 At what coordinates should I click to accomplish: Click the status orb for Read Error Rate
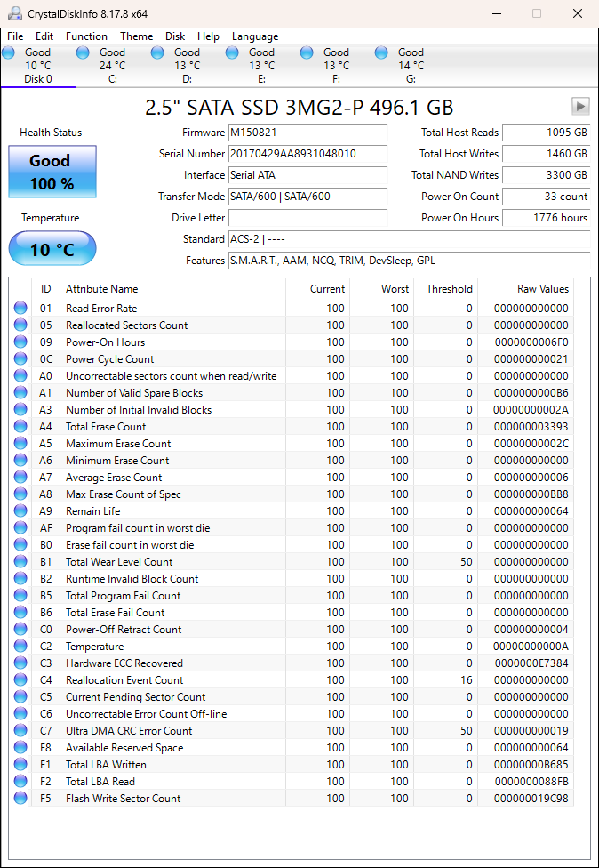click(x=20, y=309)
